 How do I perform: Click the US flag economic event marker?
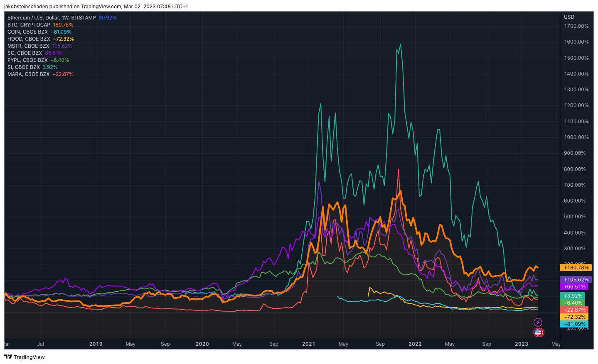tap(538, 332)
